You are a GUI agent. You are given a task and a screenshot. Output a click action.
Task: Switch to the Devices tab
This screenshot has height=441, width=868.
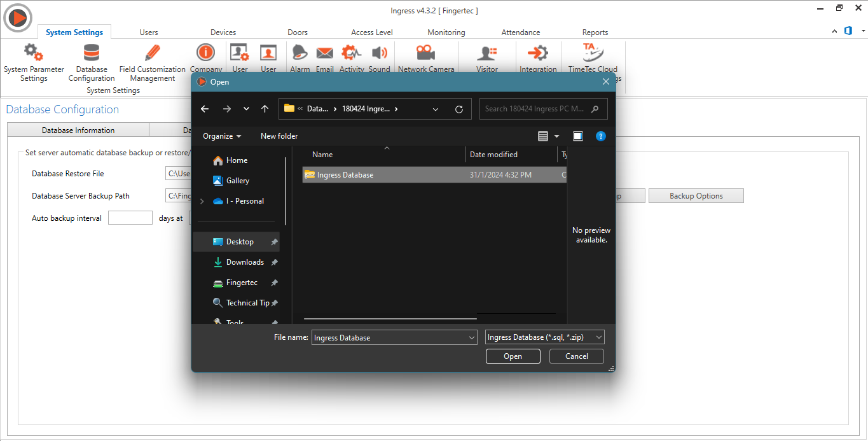point(223,32)
